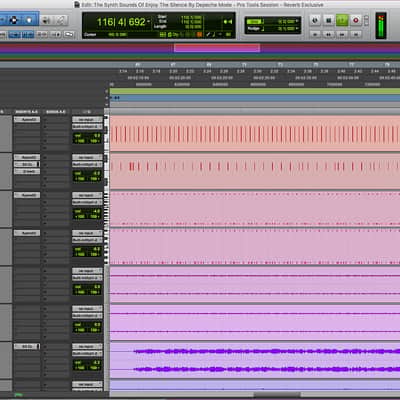Image resolution: width=400 pixels, height=400 pixels.
Task: Open the audio waveform track's input selector
Action: (87, 346)
